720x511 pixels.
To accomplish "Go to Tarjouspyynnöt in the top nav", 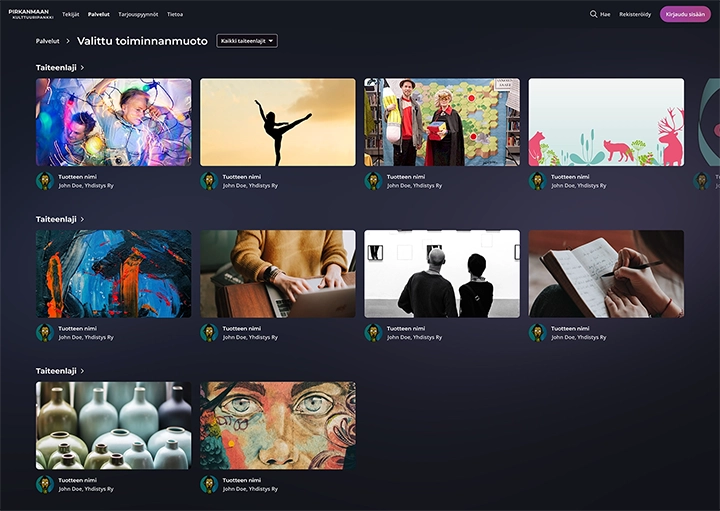I will [x=138, y=14].
